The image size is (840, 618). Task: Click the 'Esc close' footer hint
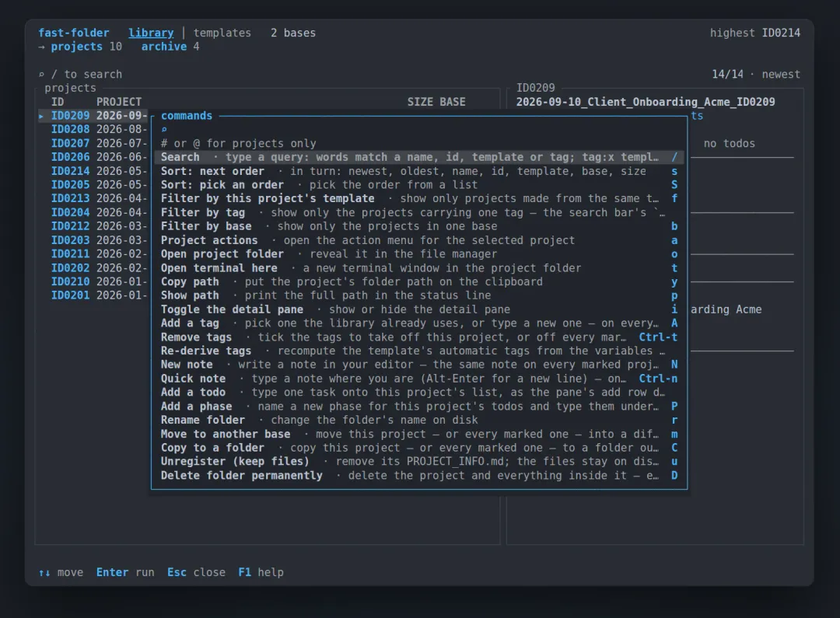pyautogui.click(x=196, y=572)
